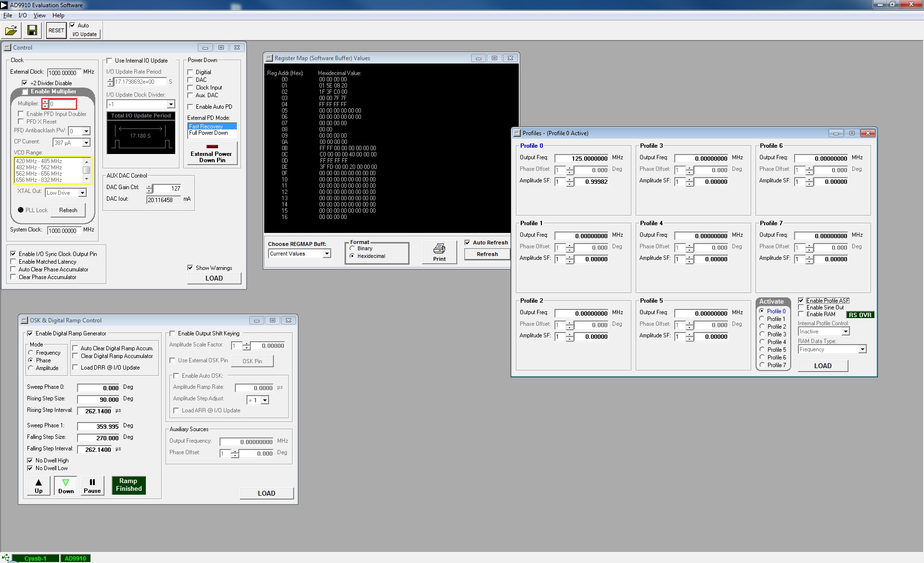Click the External Power Down Pin indicator button

(x=212, y=154)
